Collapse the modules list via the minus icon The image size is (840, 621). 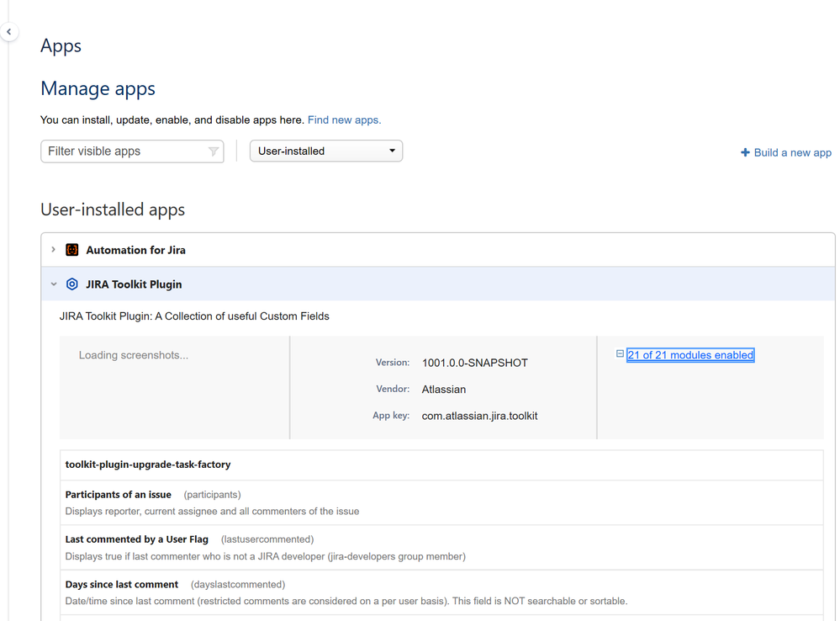[x=620, y=354]
